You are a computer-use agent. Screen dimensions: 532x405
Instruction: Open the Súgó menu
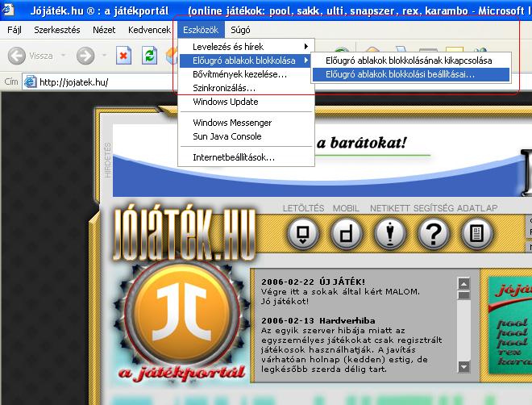(240, 30)
